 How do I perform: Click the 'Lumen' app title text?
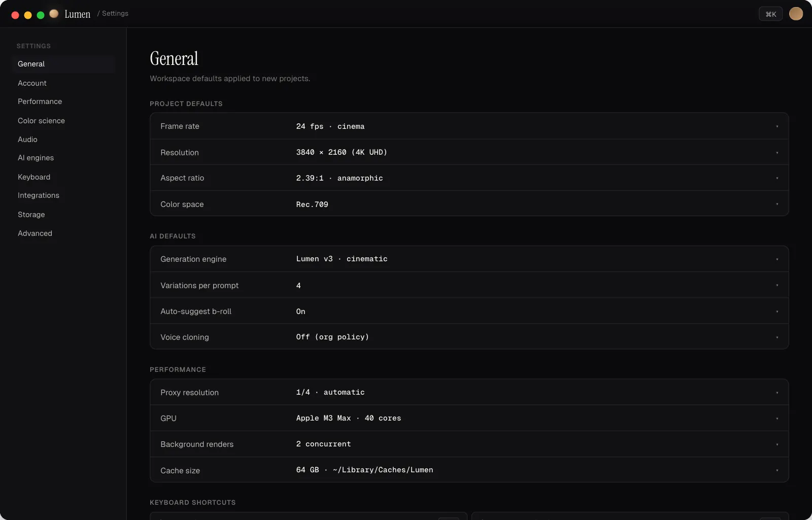tap(78, 14)
